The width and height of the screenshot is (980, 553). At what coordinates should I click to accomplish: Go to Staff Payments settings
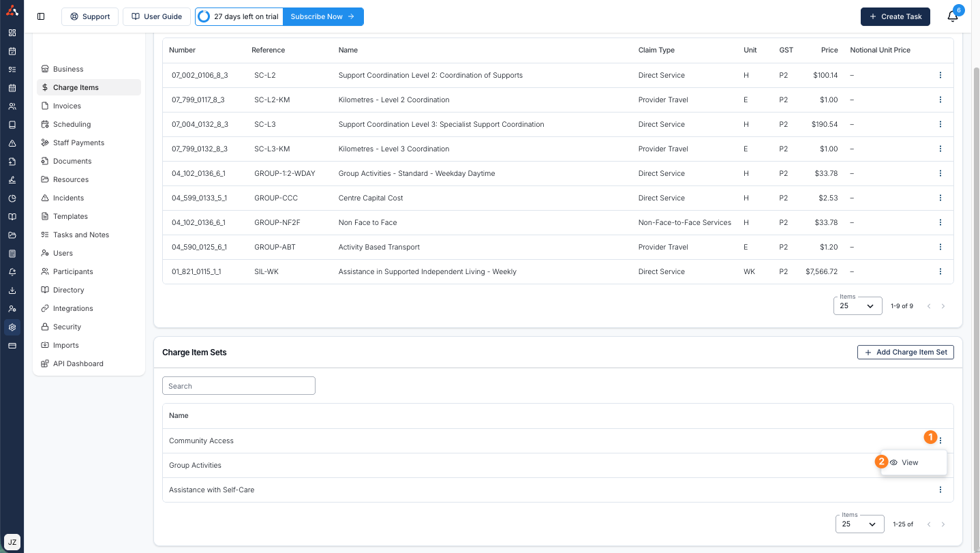point(78,143)
